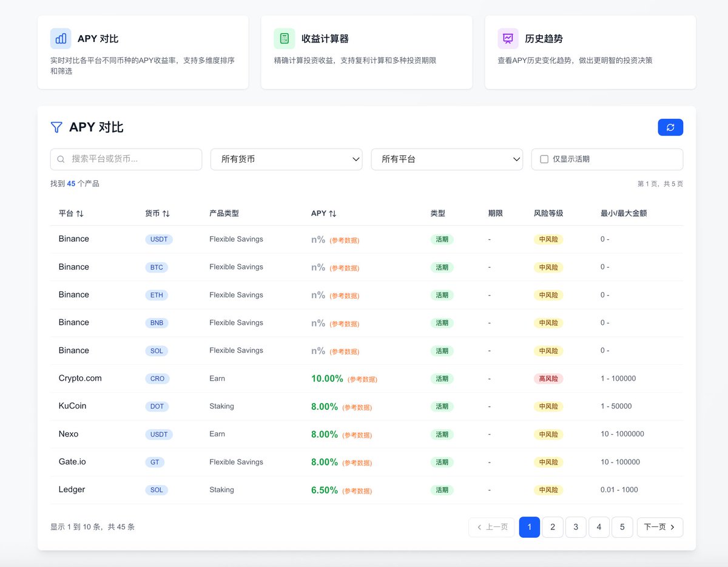Click the 10 - 1000000 amount cell
Viewport: 728px width, 567px height.
click(622, 434)
